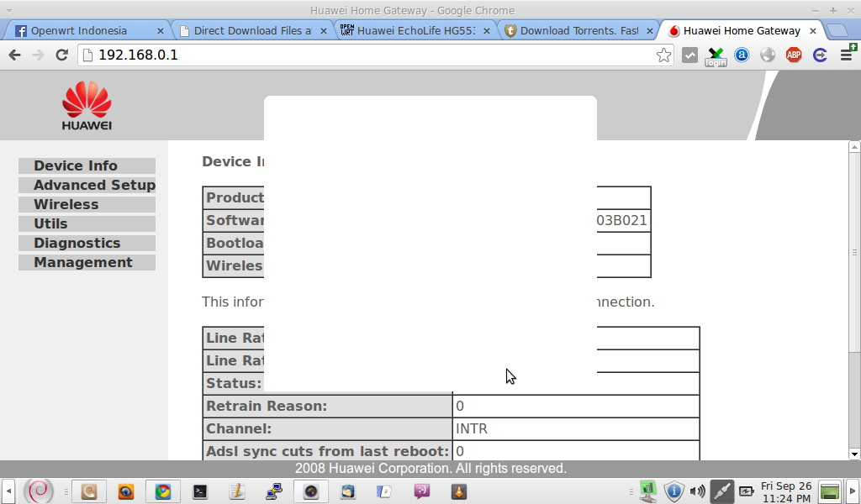Open the Device Info menu
Screen dimensions: 861x504
pos(87,165)
